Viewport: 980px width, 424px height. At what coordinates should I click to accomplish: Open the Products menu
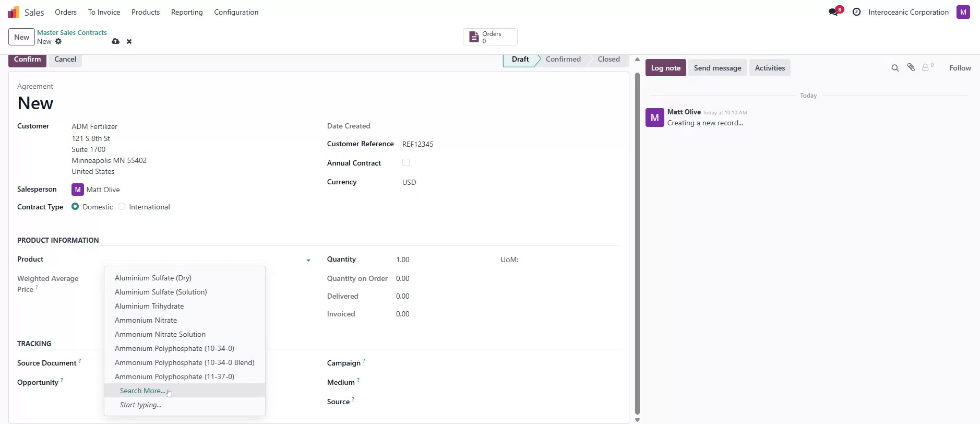pos(146,12)
